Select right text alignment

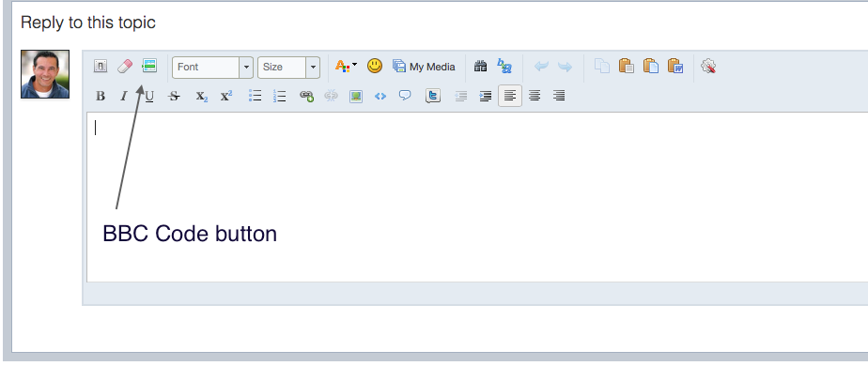coord(559,97)
